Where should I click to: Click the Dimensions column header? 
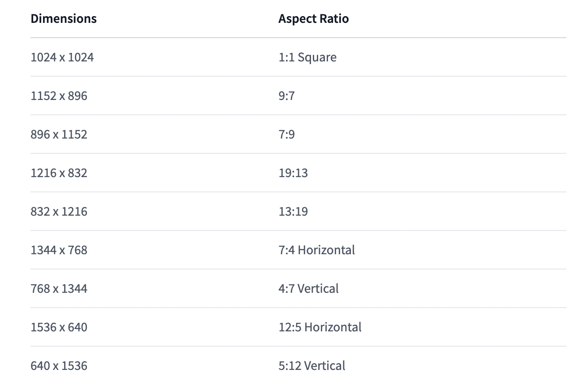[64, 19]
